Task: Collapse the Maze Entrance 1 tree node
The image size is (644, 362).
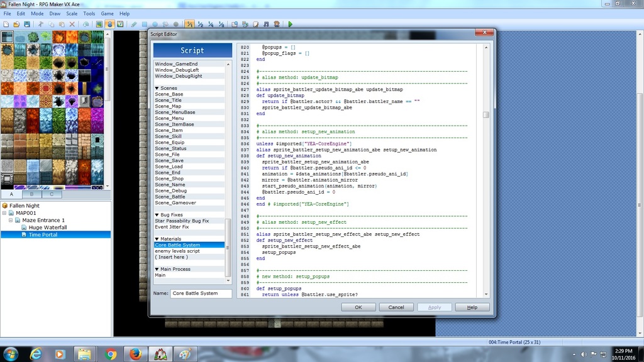Action: tap(11, 221)
